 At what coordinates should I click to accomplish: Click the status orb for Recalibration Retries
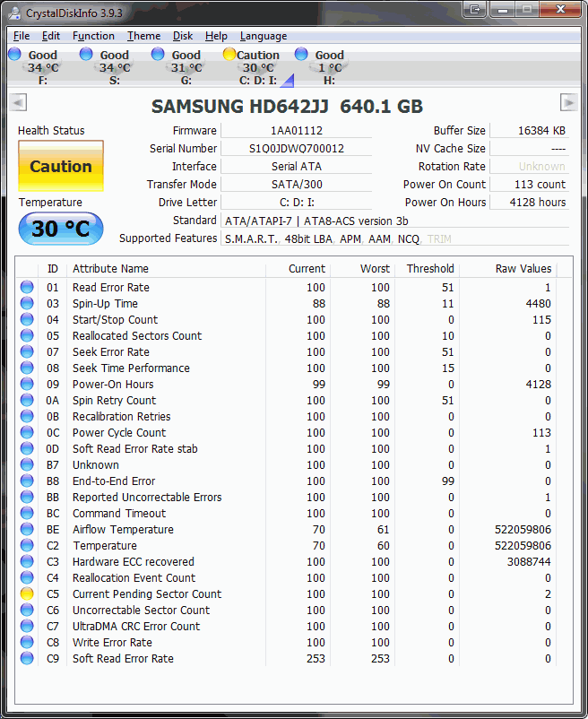click(x=27, y=416)
